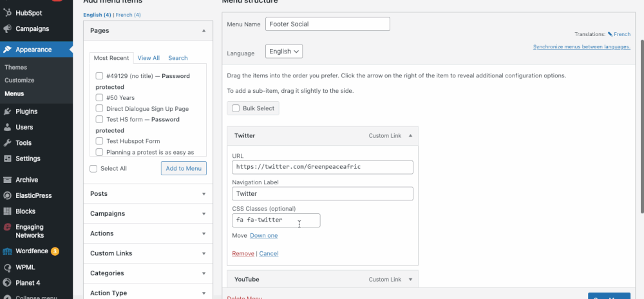Click the WPML icon
644x299 pixels.
(7, 267)
